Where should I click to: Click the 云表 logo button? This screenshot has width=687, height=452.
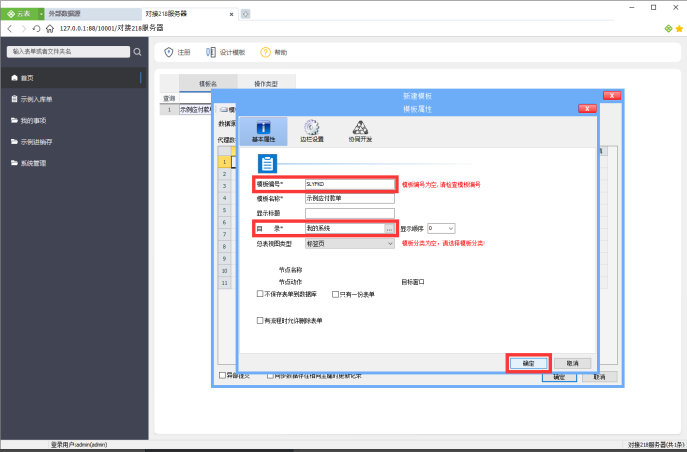click(x=19, y=14)
